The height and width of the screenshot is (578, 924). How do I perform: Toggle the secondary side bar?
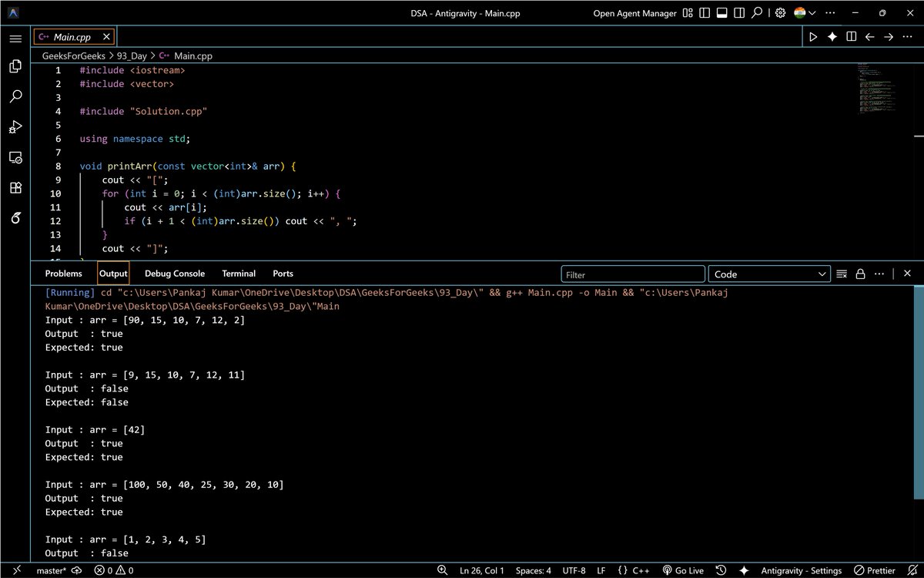click(x=740, y=13)
